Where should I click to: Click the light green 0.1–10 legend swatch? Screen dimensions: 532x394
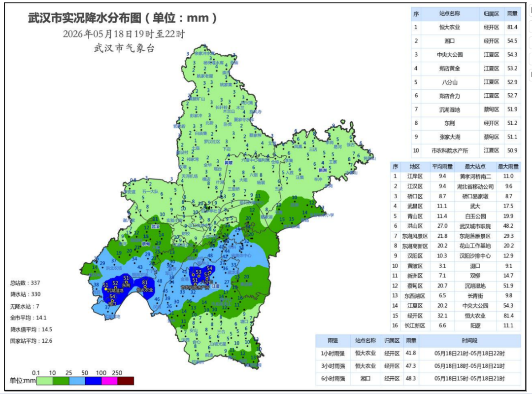point(44,381)
